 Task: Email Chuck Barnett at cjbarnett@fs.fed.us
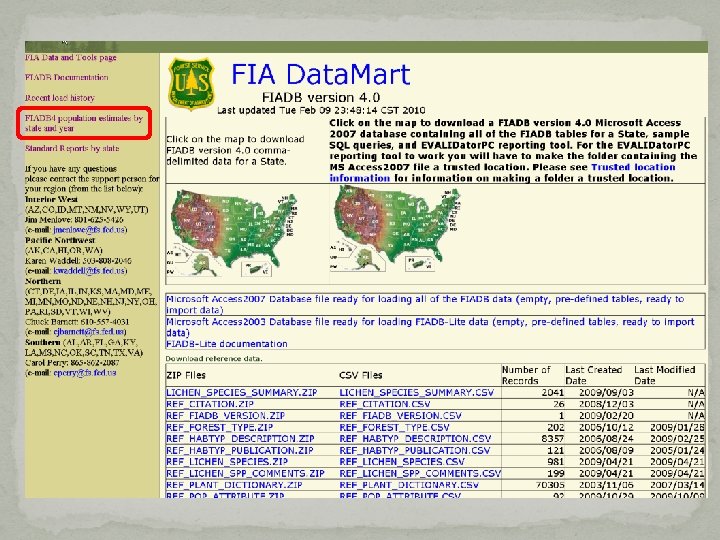[89, 332]
